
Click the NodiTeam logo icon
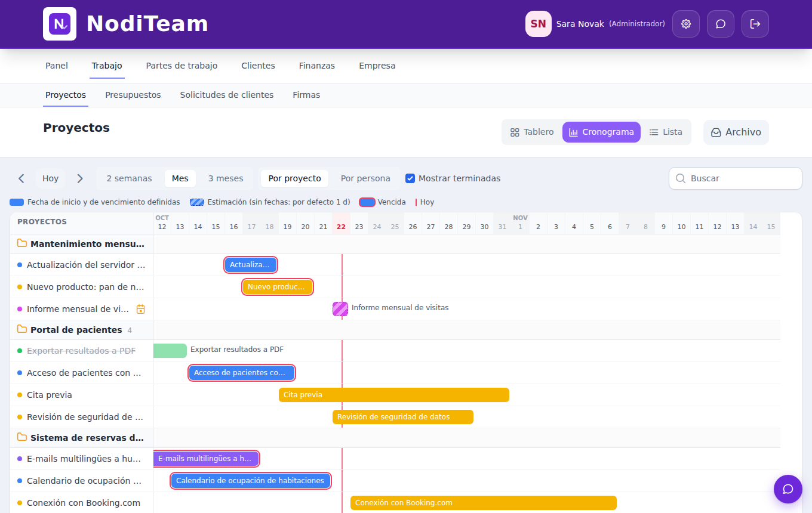60,24
